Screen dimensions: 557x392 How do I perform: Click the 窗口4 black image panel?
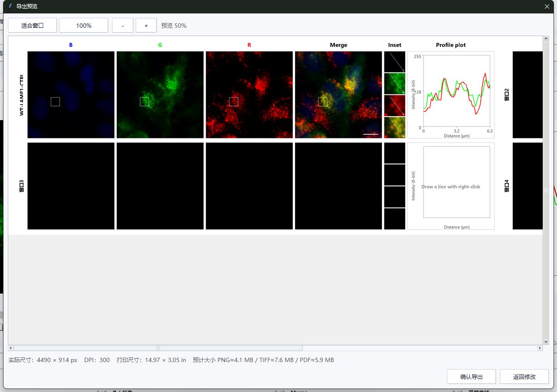(528, 186)
